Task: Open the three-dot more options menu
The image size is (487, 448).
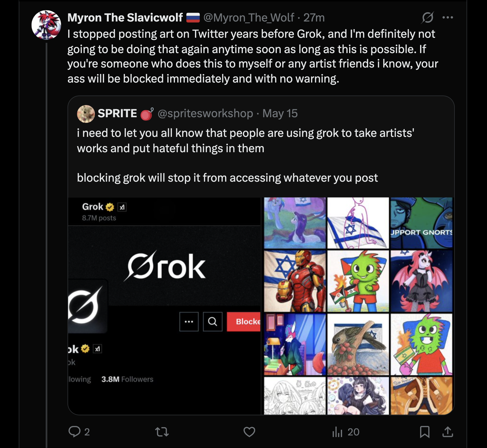Action: tap(448, 17)
